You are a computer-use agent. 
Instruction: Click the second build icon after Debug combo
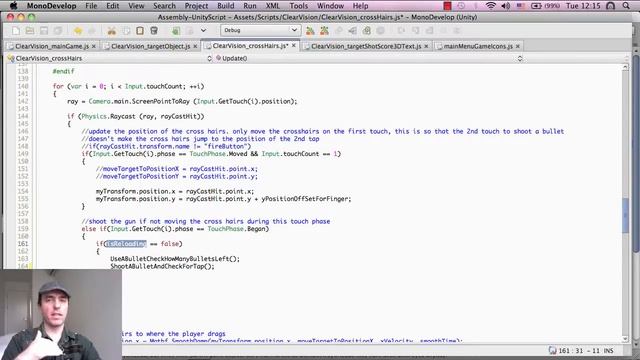click(x=324, y=31)
